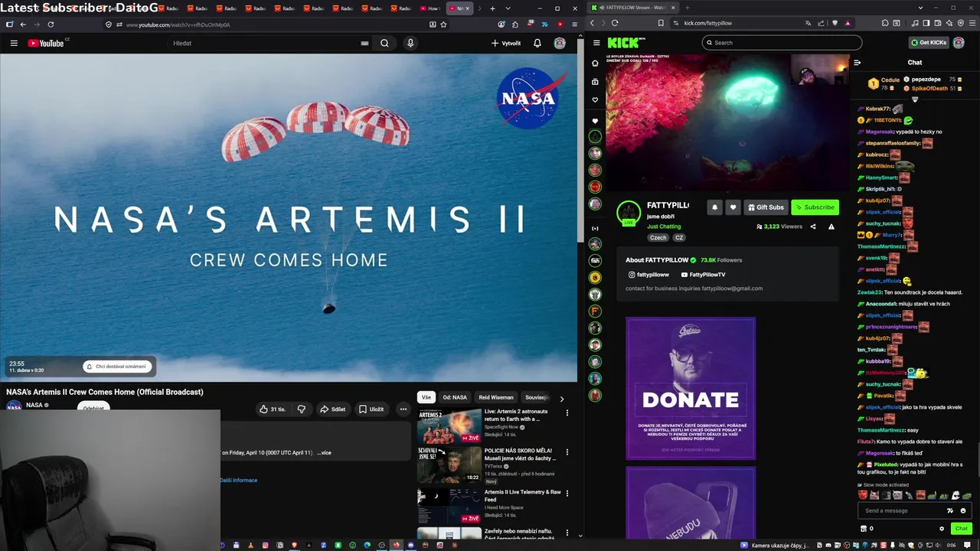This screenshot has width=980, height=551.
Task: Open the Vytvořit create menu
Action: click(x=506, y=43)
